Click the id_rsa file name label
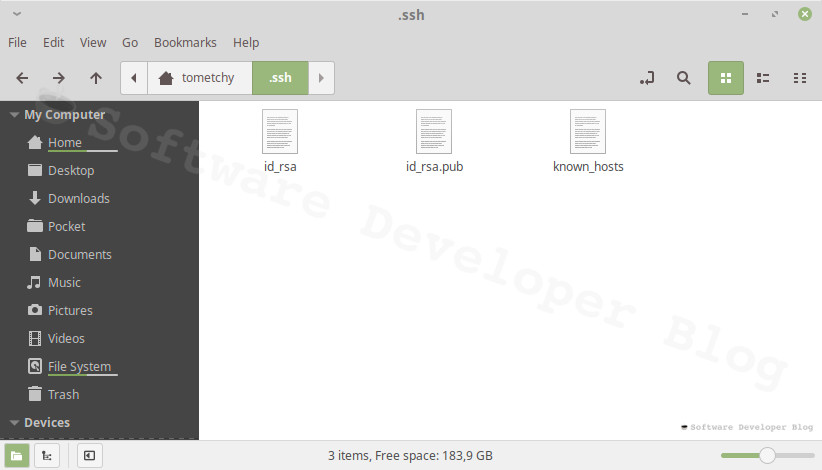 280,167
